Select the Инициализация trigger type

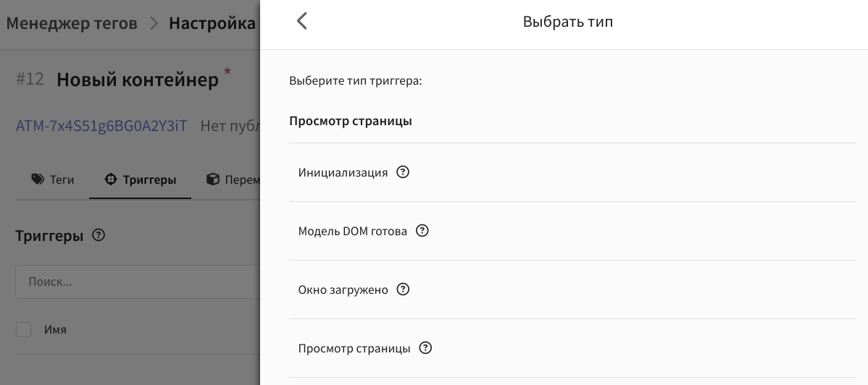coord(572,172)
